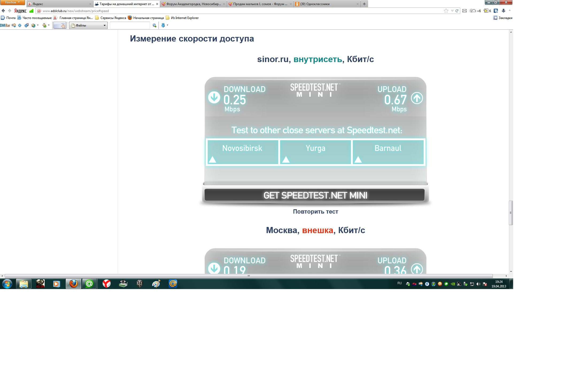588x368 pixels.
Task: Open the green Mail.ru Agent taskbar icon
Action: (x=89, y=284)
